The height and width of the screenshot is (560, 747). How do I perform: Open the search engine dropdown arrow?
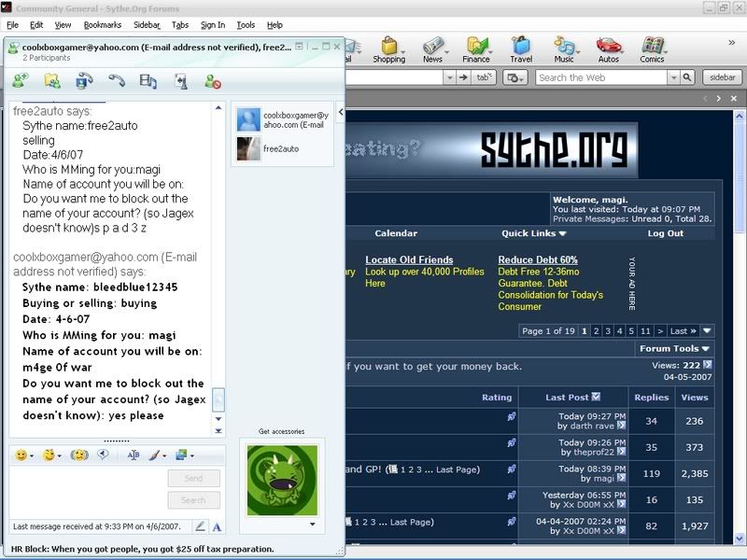(x=673, y=77)
